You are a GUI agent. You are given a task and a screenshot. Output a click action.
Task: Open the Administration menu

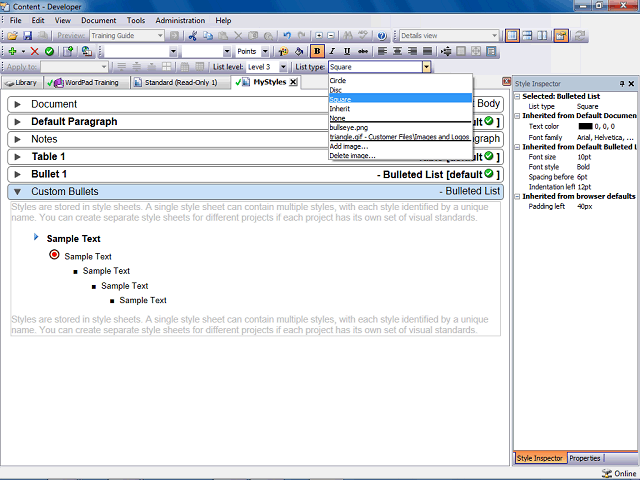pyautogui.click(x=180, y=20)
